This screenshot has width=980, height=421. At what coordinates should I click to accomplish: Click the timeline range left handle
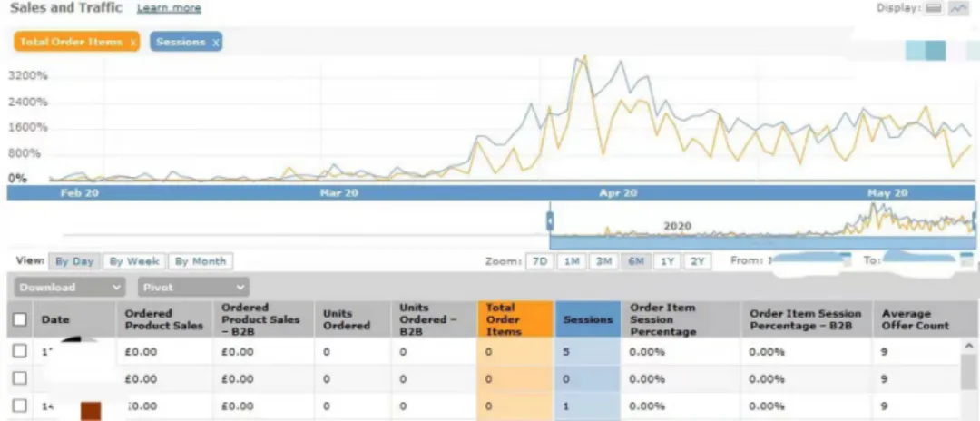pyautogui.click(x=549, y=220)
